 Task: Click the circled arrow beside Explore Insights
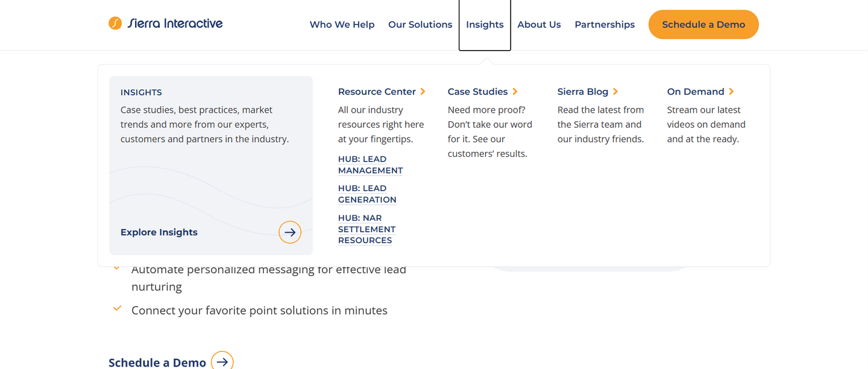point(290,232)
